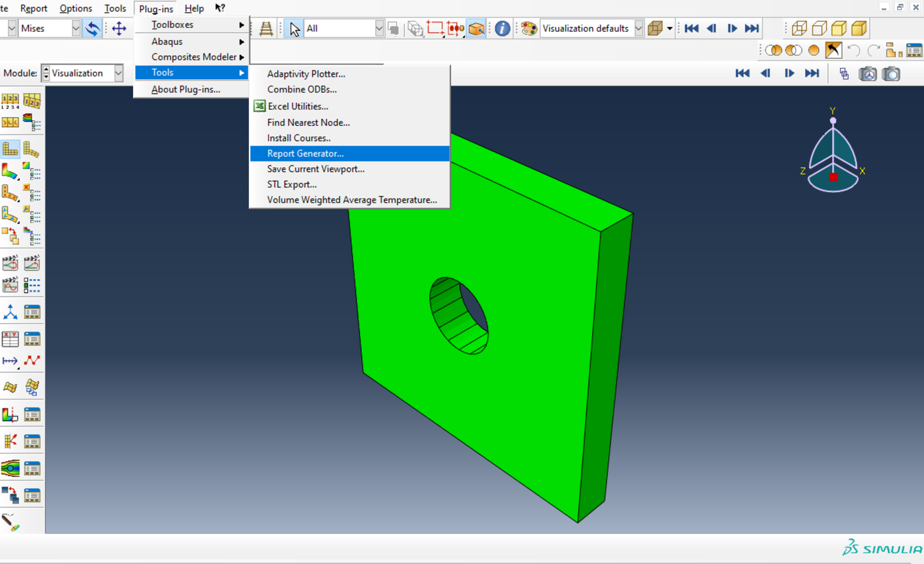Click the Query information icon
The height and width of the screenshot is (564, 924).
click(x=502, y=29)
